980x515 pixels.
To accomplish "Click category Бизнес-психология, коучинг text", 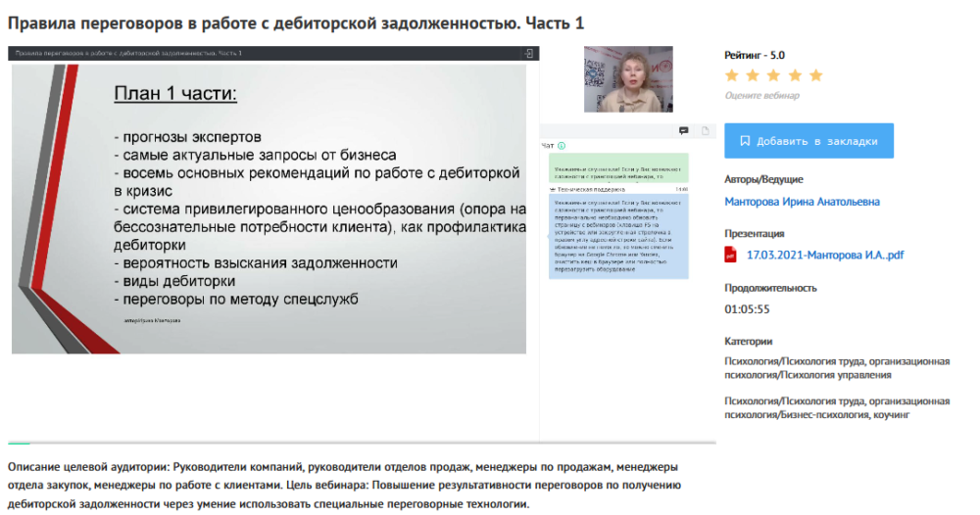I will coord(845,415).
